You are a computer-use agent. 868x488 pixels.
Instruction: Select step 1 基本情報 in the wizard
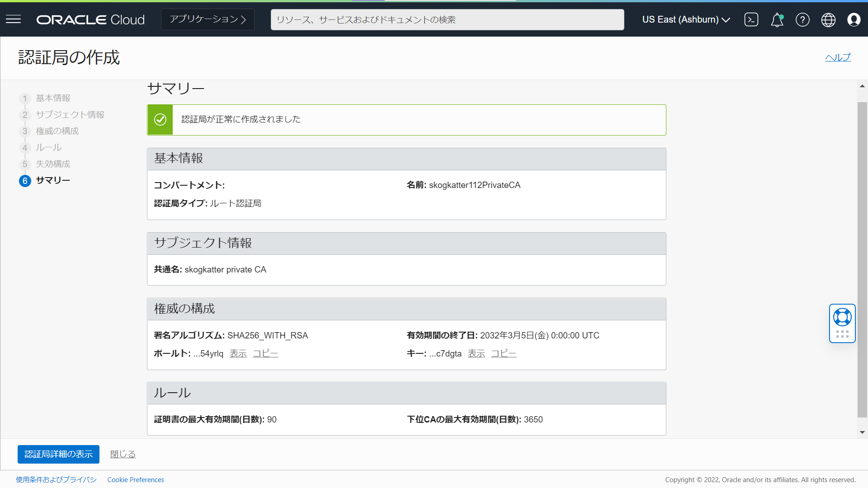pyautogui.click(x=53, y=98)
